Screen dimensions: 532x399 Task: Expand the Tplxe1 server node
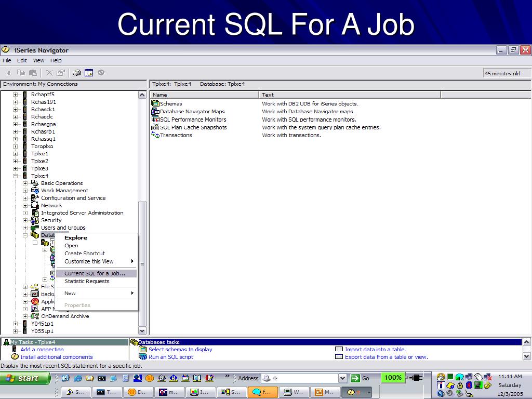click(15, 154)
